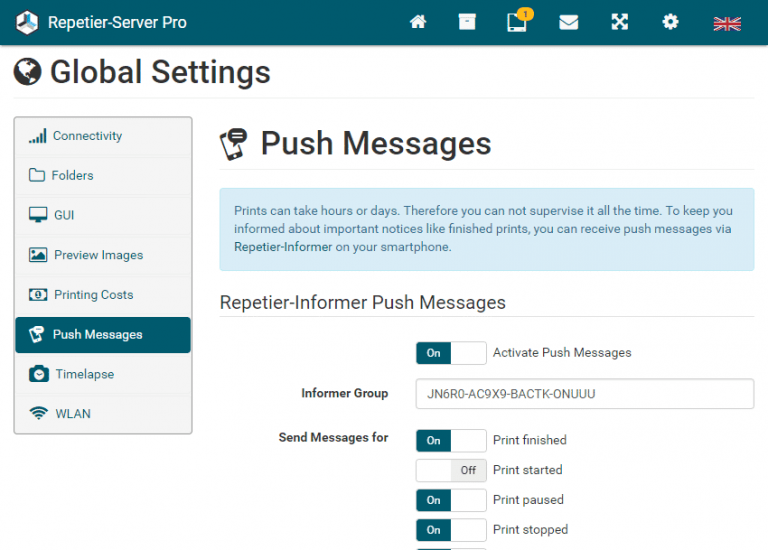
Task: Click the GUI monitor icon
Action: click(38, 215)
